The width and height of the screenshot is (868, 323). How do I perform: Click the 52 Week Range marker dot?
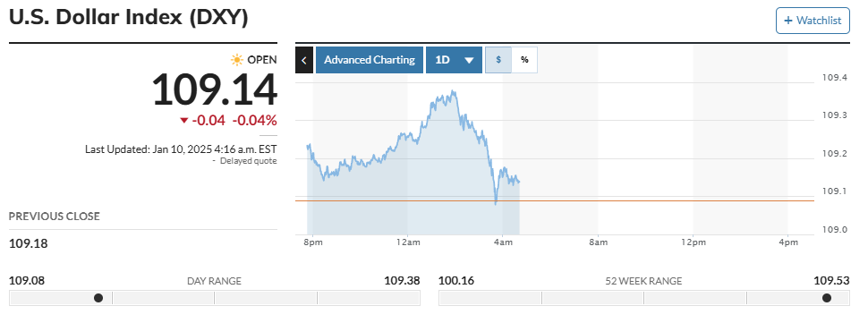tap(827, 298)
